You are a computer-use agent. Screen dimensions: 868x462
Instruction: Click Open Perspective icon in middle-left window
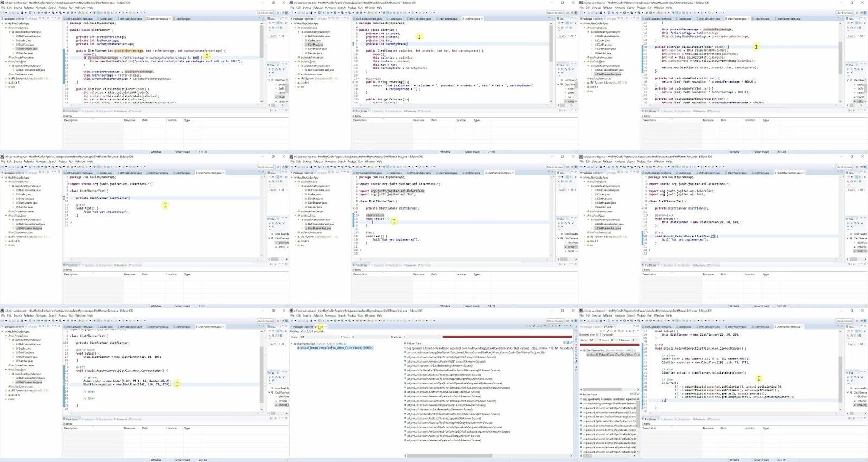(x=278, y=167)
